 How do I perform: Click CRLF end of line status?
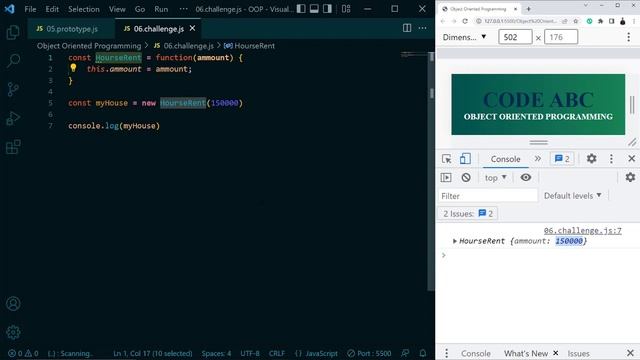[277, 353]
